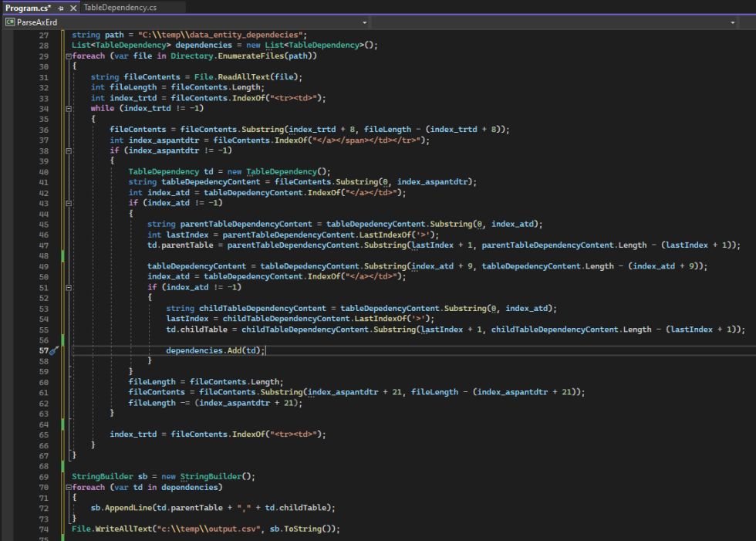Image resolution: width=756 pixels, height=541 pixels.
Task: Select the Program.cs tab
Action: click(28, 8)
